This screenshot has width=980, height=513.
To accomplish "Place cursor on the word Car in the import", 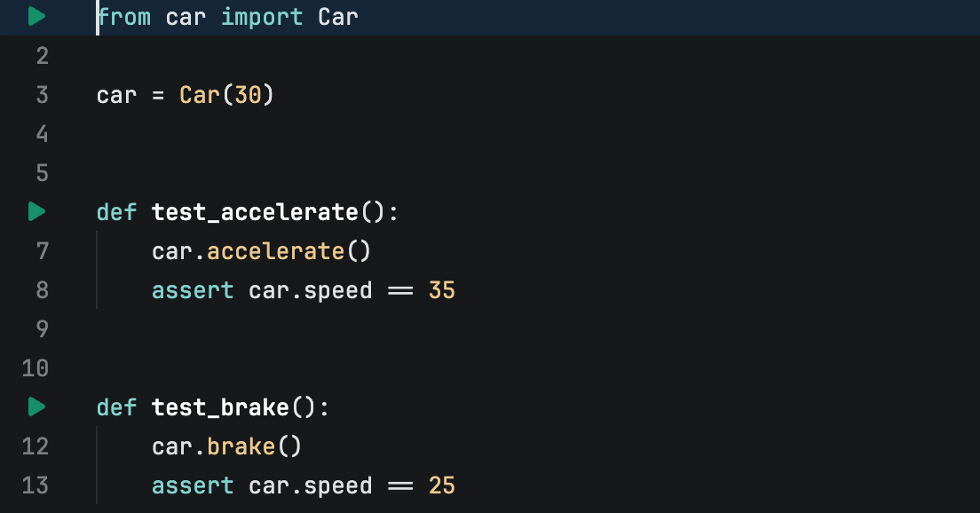I will pyautogui.click(x=338, y=16).
